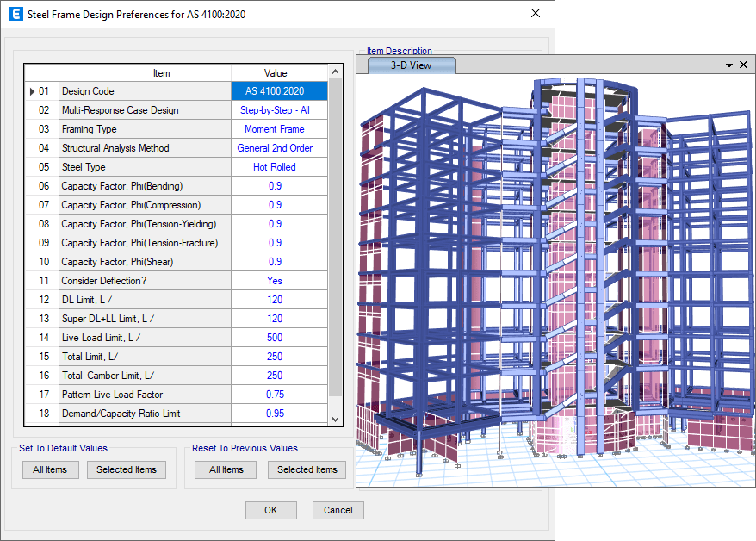Edit Phi(Tension-Fracture) capacity factor value

(279, 243)
